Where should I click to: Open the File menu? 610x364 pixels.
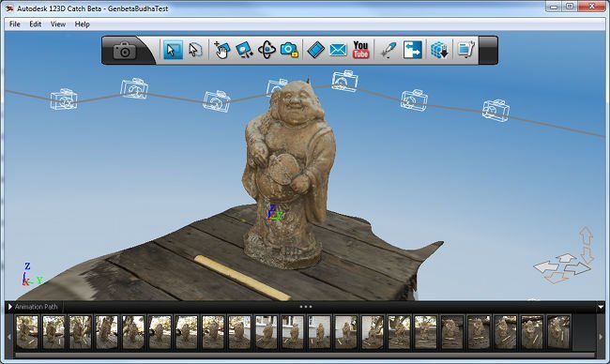pyautogui.click(x=15, y=24)
